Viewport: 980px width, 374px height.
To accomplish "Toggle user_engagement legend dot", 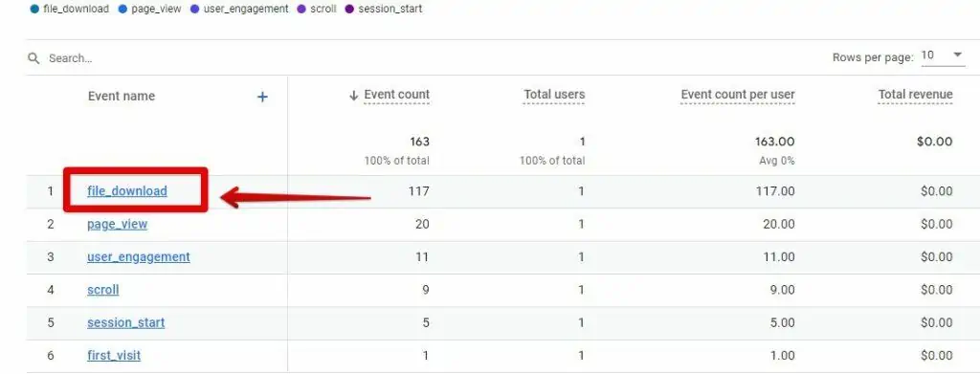I will click(194, 10).
